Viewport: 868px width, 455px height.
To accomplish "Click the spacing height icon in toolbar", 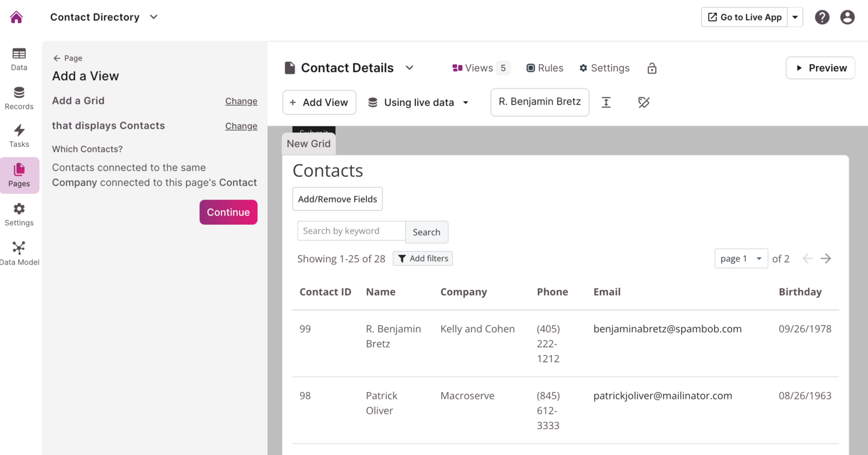I will point(606,102).
